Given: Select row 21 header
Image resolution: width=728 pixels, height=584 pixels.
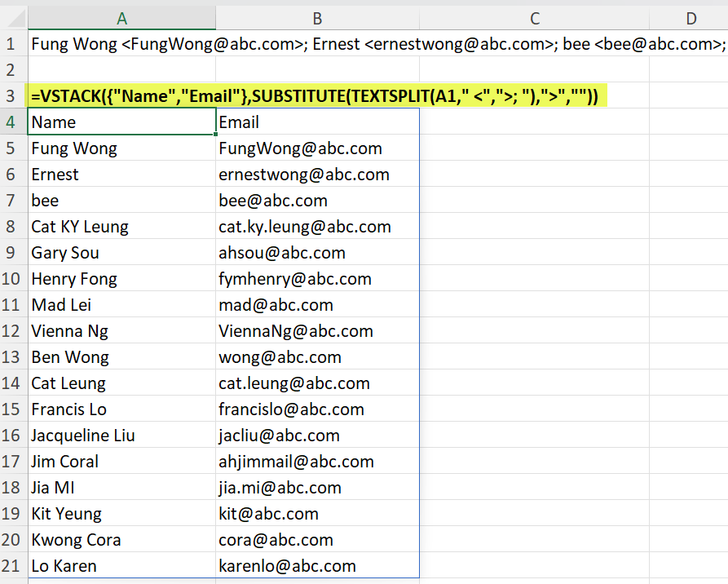Looking at the screenshot, I should (11, 566).
